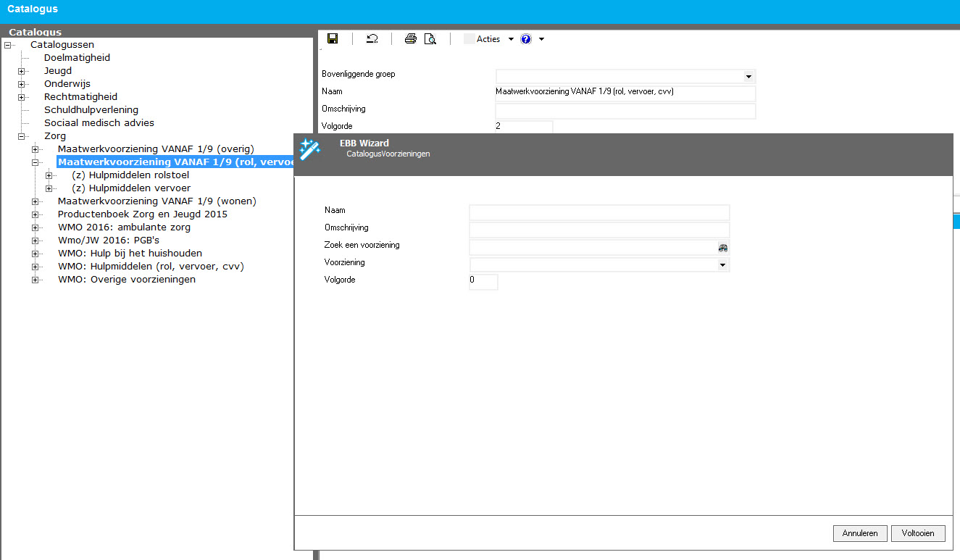Click the blue help question mark icon
960x560 pixels.
pos(526,39)
